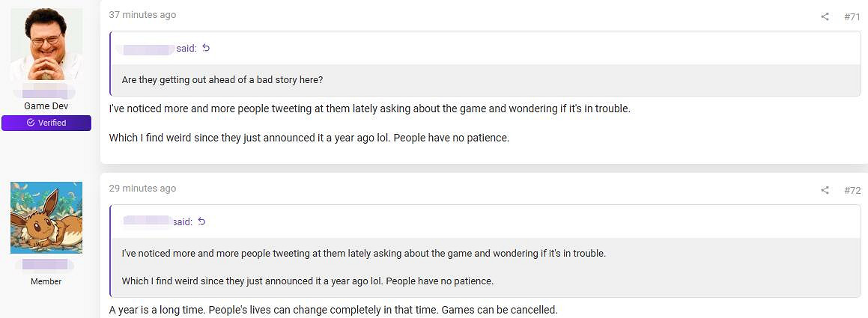Open the Game Dev poster's avatar
Image resolution: width=868 pixels, height=318 pixels.
[46, 45]
